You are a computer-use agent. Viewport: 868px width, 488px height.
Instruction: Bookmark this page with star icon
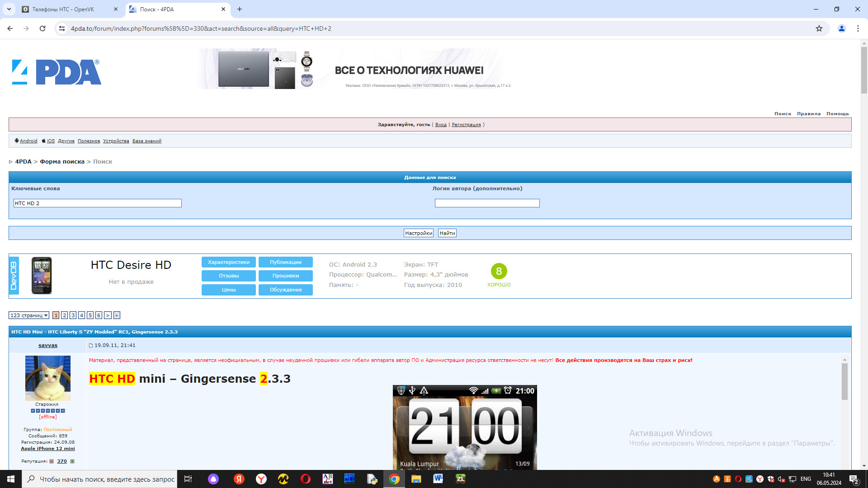coord(819,28)
